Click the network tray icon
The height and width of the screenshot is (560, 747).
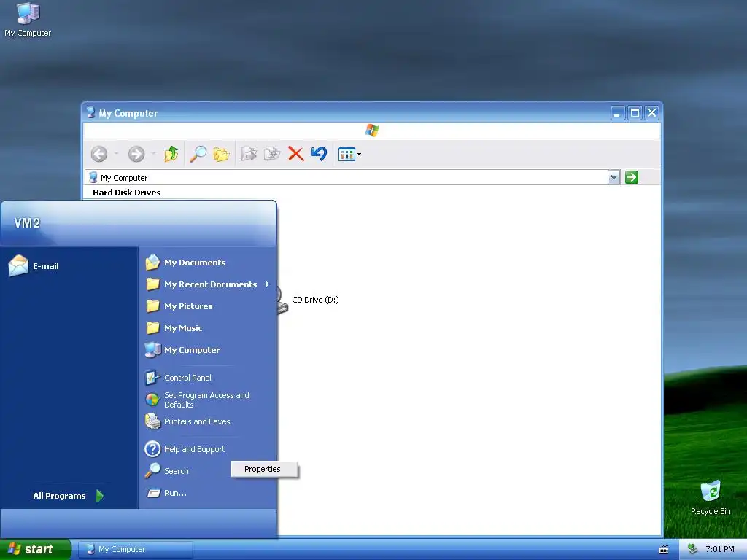coord(693,549)
